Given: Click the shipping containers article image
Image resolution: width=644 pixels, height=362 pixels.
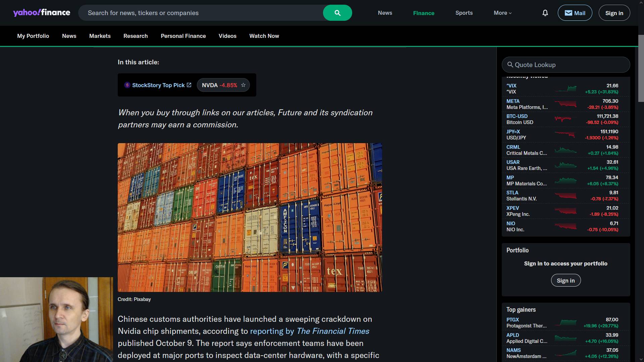Looking at the screenshot, I should pyautogui.click(x=250, y=217).
